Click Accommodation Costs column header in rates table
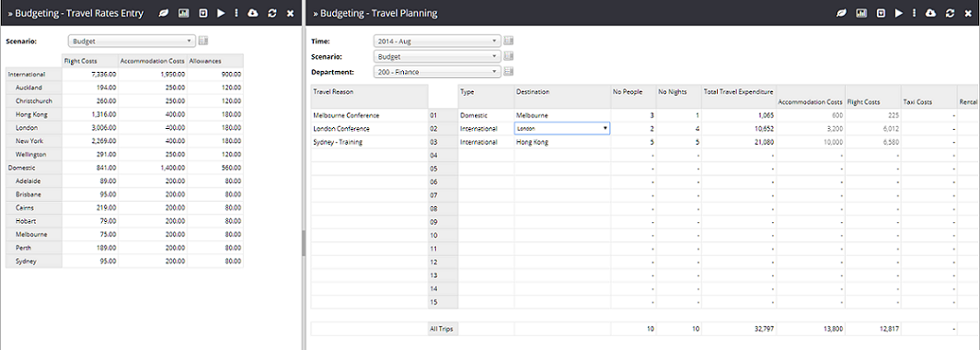 [153, 61]
